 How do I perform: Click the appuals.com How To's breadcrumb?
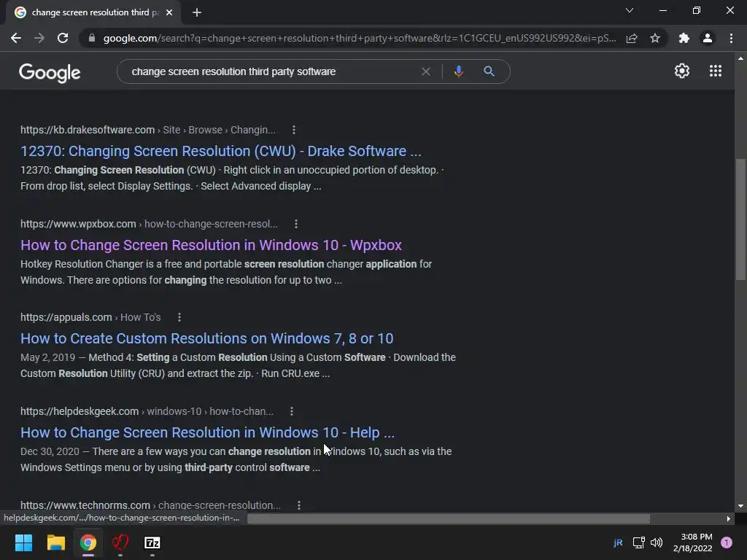90,317
